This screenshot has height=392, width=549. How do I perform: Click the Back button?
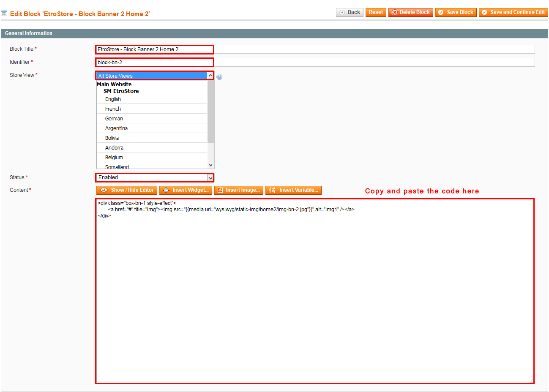[x=350, y=12]
